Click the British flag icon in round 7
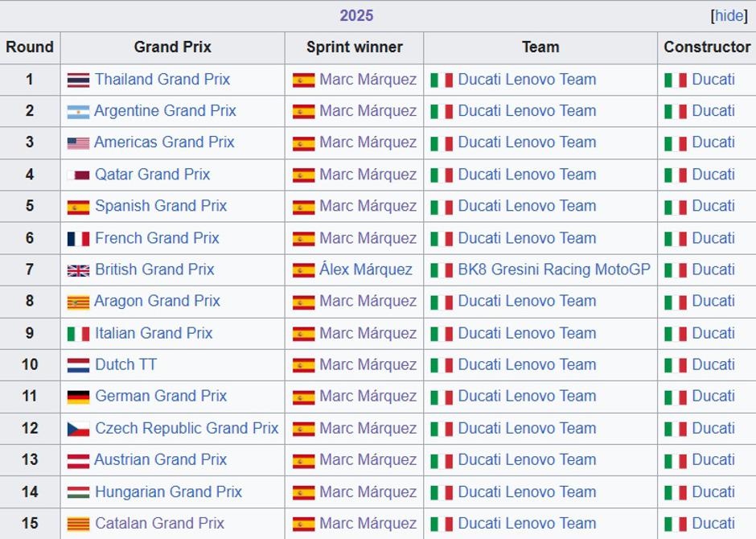The image size is (756, 539). 78,270
